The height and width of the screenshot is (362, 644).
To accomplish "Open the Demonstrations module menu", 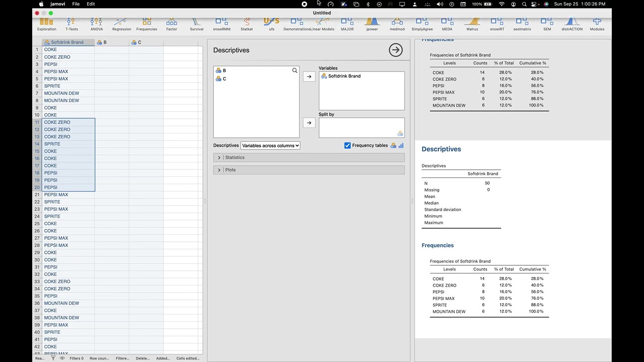I will click(296, 25).
